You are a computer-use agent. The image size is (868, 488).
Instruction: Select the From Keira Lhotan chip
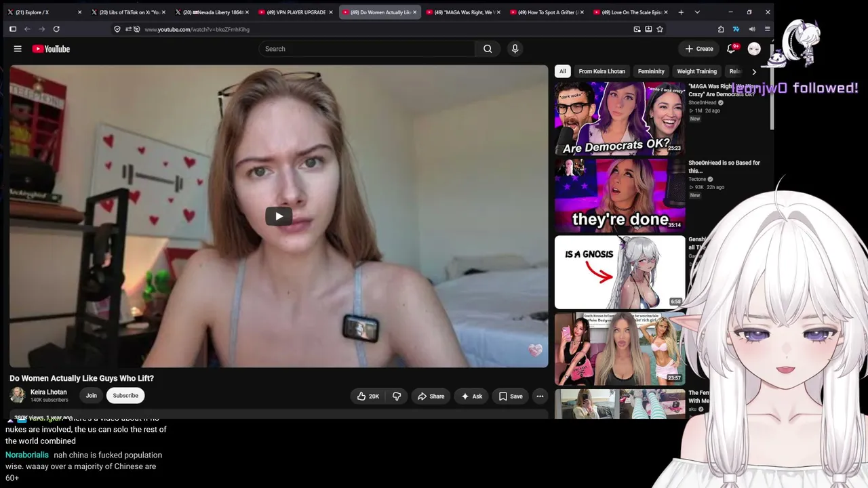pos(602,71)
